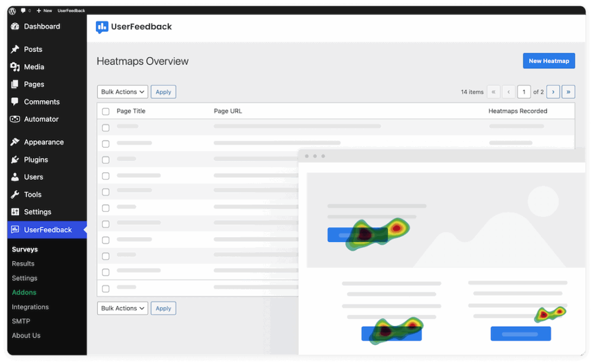Check the checkbox on the last table row
The height and width of the screenshot is (364, 593).
click(105, 288)
